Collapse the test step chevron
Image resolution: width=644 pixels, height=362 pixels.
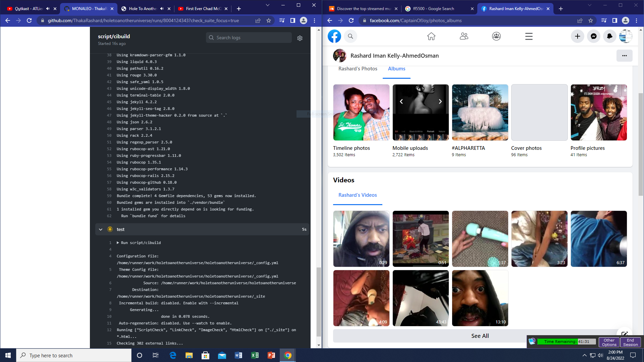coord(101,229)
